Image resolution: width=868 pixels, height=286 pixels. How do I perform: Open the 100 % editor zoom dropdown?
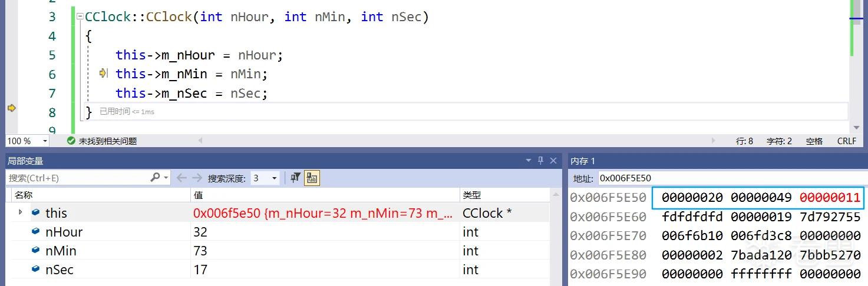tap(45, 141)
